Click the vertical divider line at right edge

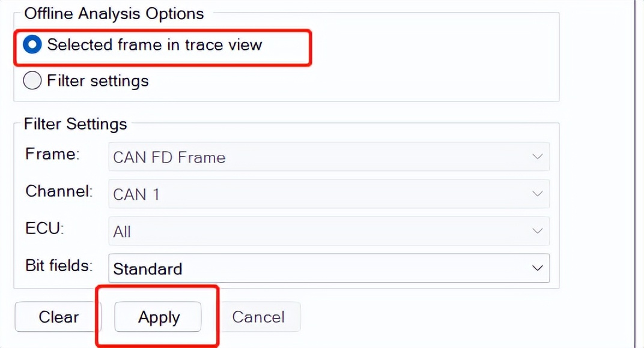[x=636, y=174]
